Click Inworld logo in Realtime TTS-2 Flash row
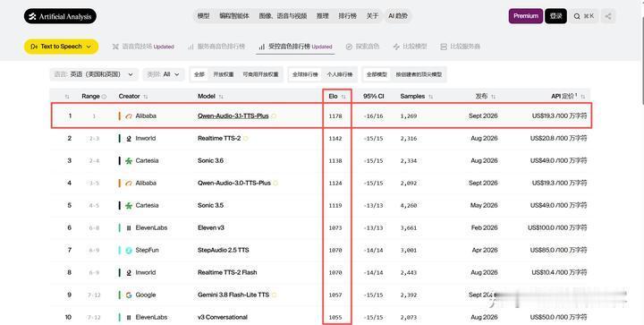The height and width of the screenshot is (325, 644). tap(129, 272)
